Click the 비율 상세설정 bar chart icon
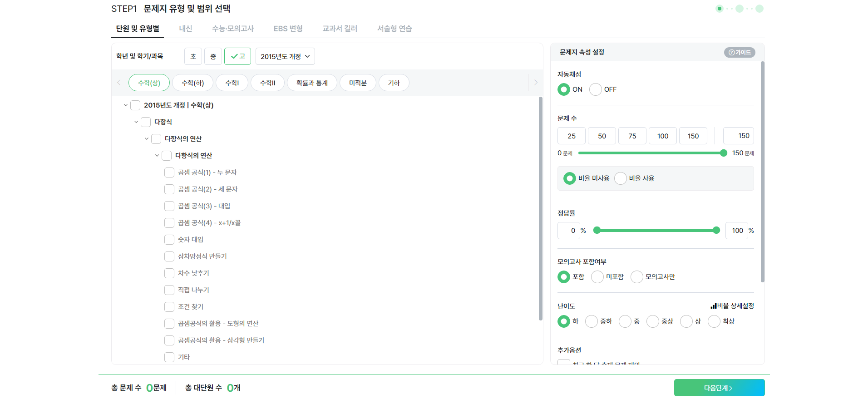Viewport: 868px width, 399px height. point(713,306)
